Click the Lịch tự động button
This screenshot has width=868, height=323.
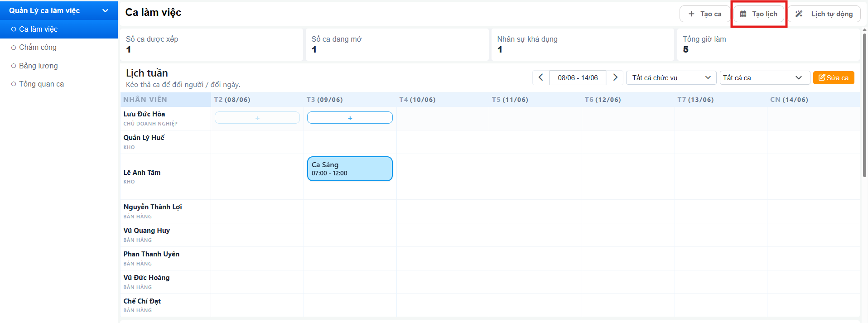click(x=824, y=14)
